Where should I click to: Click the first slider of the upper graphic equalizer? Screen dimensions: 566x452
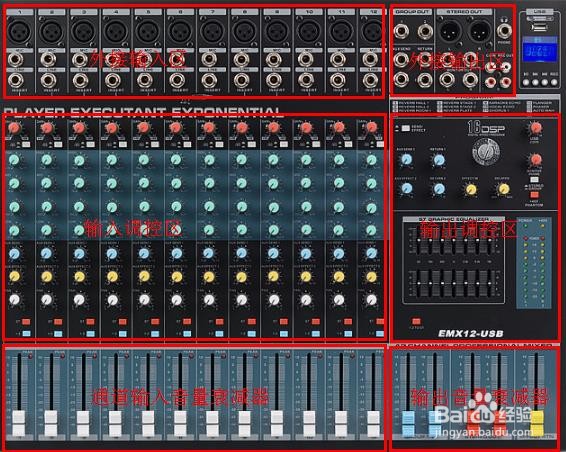pos(419,240)
